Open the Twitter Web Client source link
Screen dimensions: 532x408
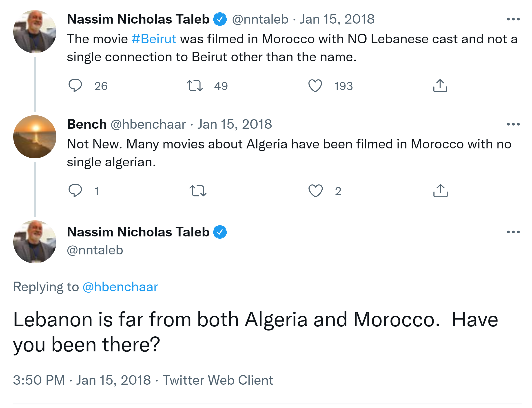(x=218, y=380)
